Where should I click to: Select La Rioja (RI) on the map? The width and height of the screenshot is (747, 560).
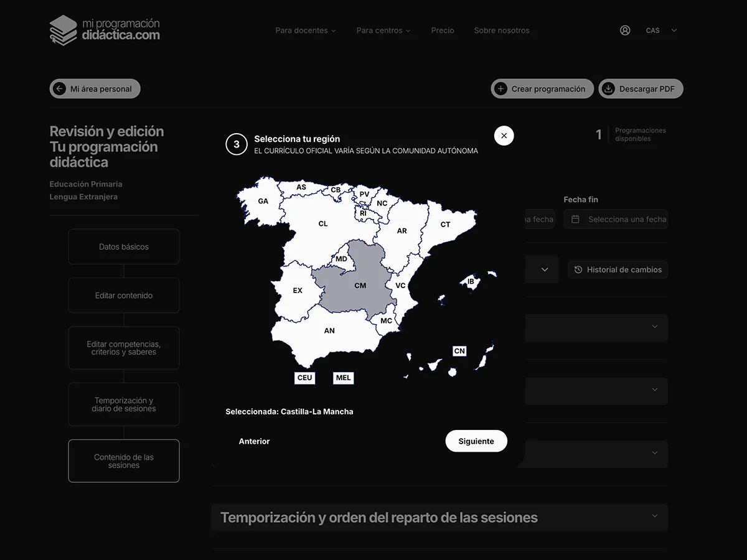coord(363,213)
